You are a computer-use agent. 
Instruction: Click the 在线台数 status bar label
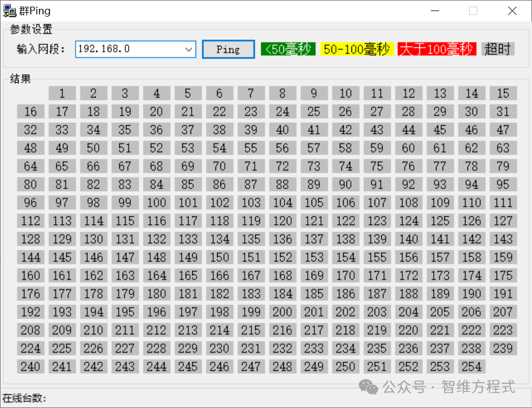coord(24,398)
